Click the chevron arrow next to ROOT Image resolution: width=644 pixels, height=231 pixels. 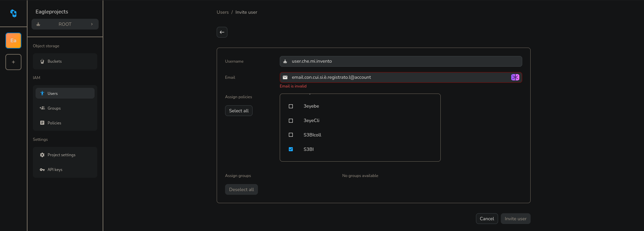[x=92, y=24]
